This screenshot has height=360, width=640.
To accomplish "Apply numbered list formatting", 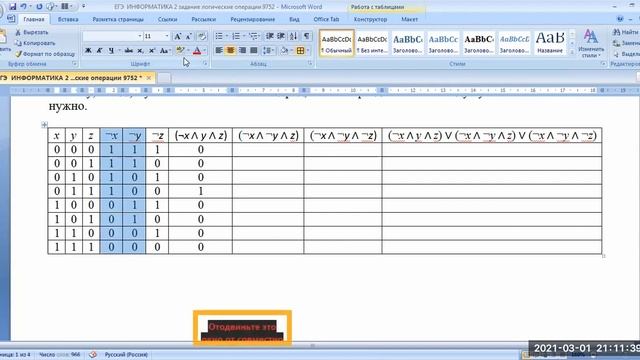I will tap(236, 36).
